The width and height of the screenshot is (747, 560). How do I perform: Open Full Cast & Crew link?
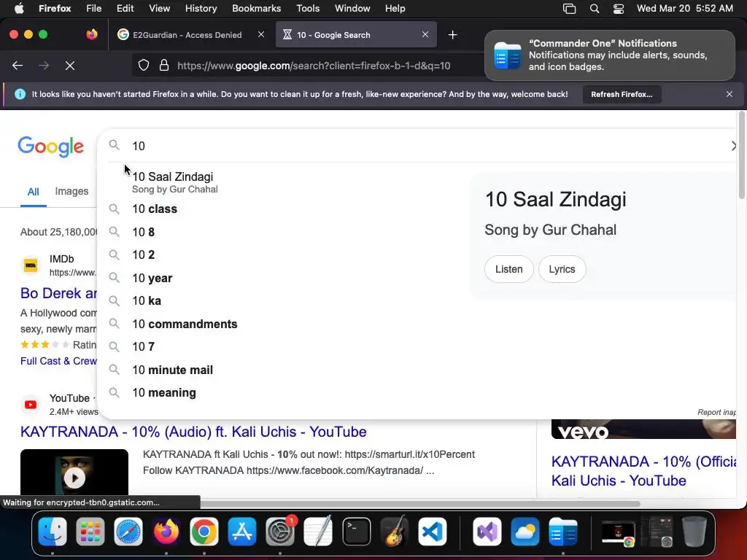[58, 361]
